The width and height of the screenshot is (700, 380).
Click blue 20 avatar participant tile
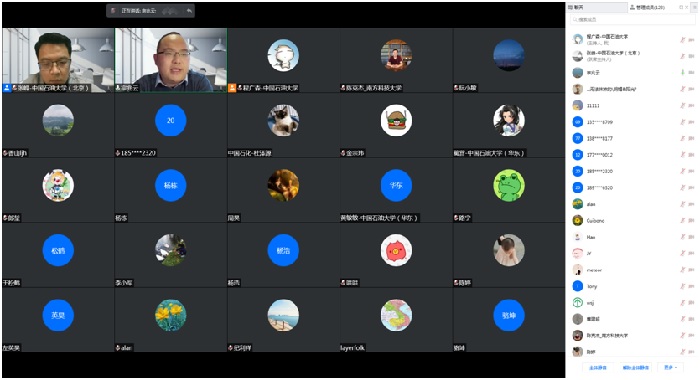171,125
